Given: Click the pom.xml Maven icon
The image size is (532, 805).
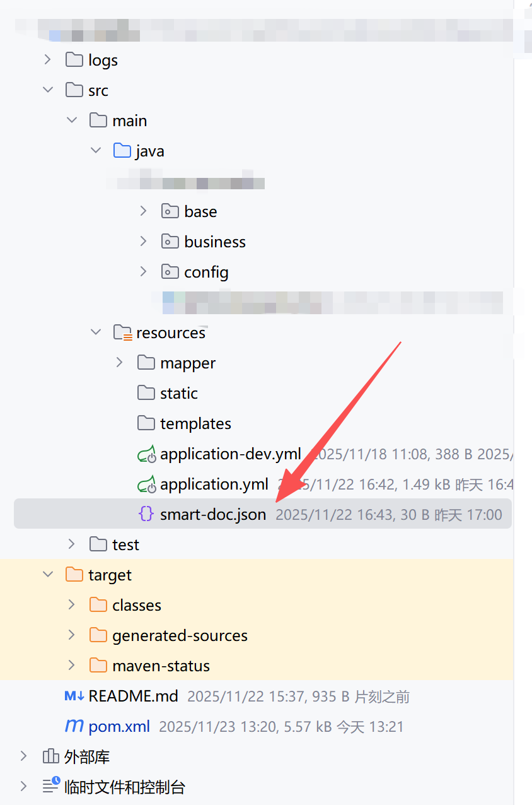Looking at the screenshot, I should click(74, 726).
